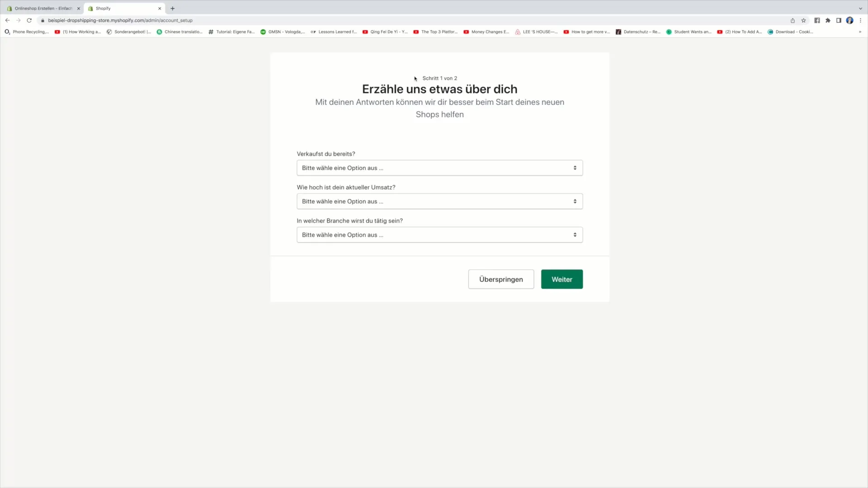Expand the 'Verkaufst du bereits?' dropdown
Image resolution: width=868 pixels, height=488 pixels.
click(439, 168)
